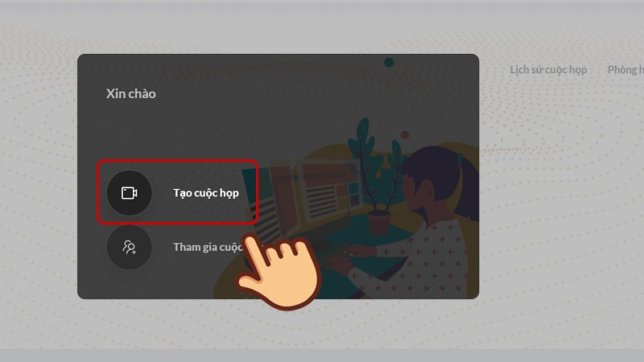The height and width of the screenshot is (362, 644).
Task: Click the teal dot at top of welcome card
Action: click(x=389, y=63)
